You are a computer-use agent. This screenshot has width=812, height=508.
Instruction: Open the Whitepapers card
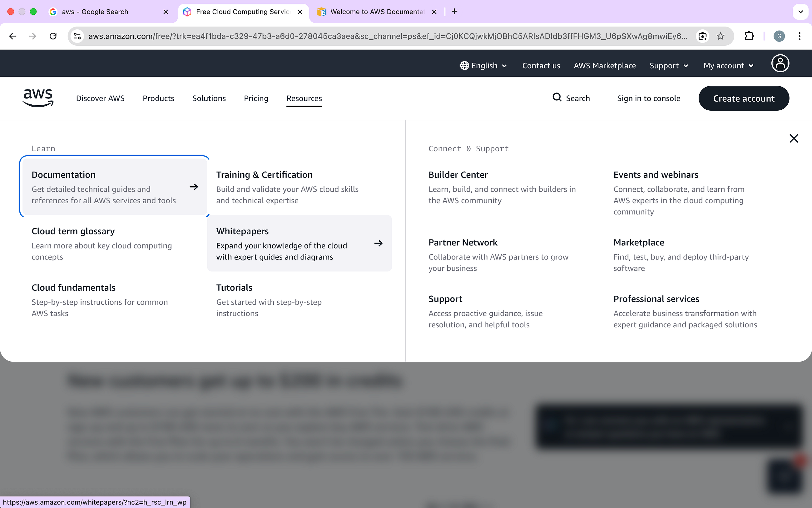(299, 243)
